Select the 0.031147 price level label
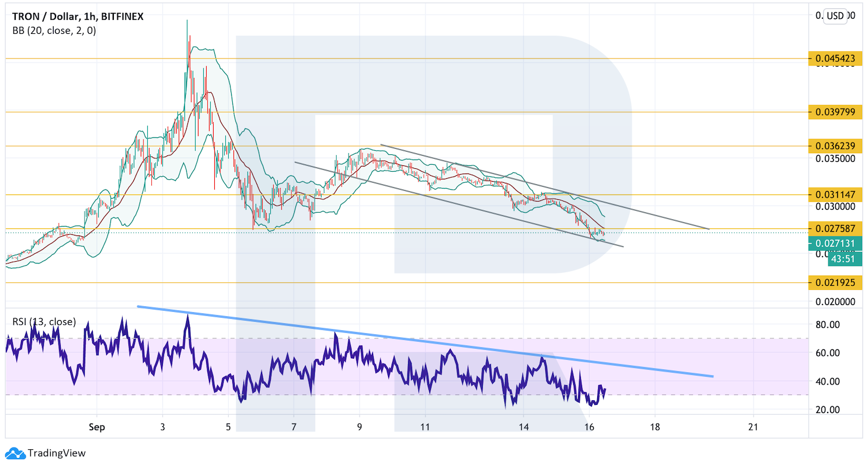The width and height of the screenshot is (868, 468). point(835,194)
